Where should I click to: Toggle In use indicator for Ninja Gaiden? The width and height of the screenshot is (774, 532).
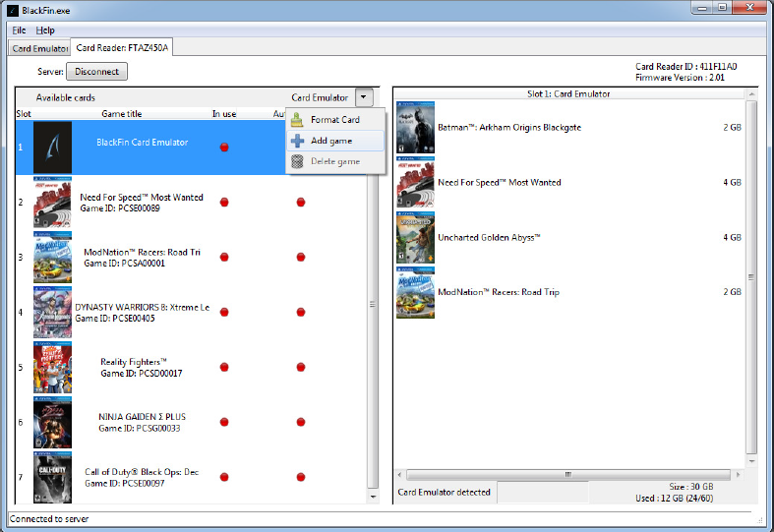[224, 422]
